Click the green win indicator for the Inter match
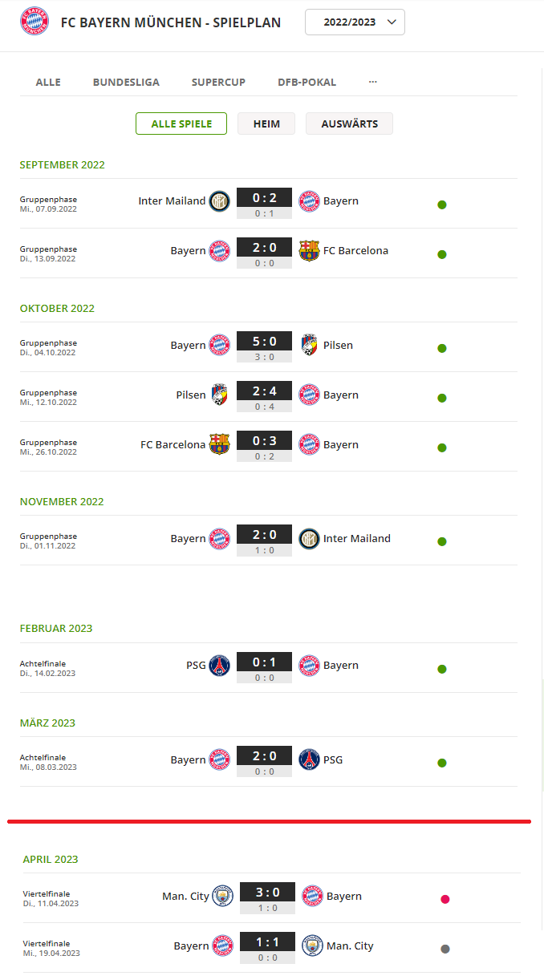This screenshot has width=544, height=980. [442, 205]
